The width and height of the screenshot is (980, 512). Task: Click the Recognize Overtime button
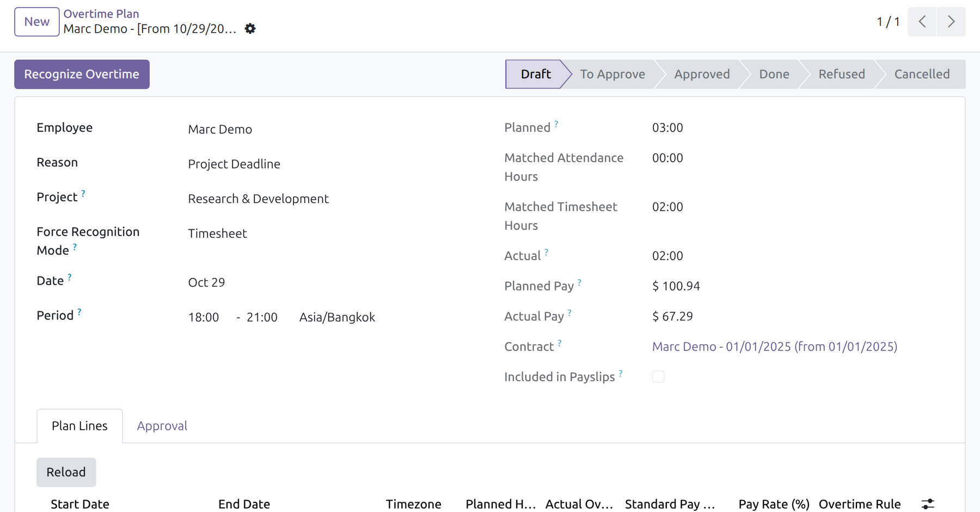click(x=82, y=75)
